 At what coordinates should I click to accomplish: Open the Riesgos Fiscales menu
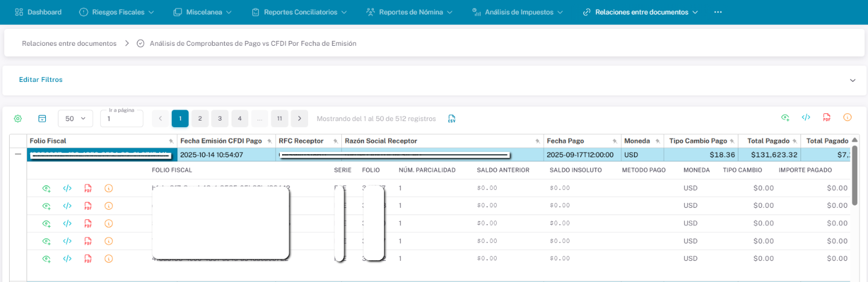pos(116,12)
